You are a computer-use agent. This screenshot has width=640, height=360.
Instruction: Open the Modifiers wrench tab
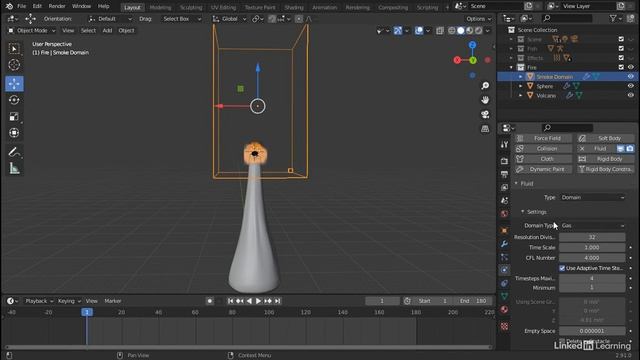point(504,244)
